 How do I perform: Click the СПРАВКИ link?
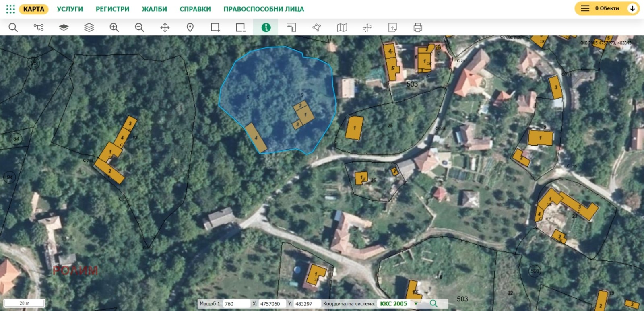tap(195, 9)
